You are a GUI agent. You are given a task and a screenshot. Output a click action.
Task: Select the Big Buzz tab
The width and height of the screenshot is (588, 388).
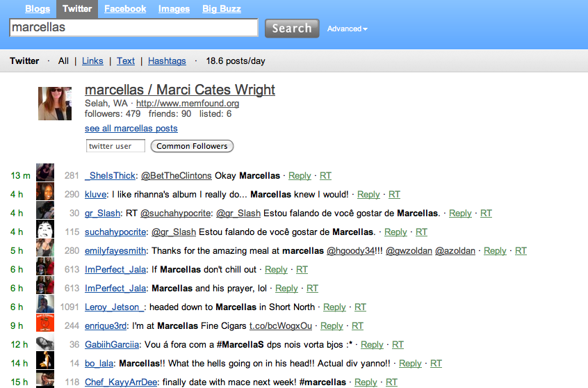click(x=222, y=9)
